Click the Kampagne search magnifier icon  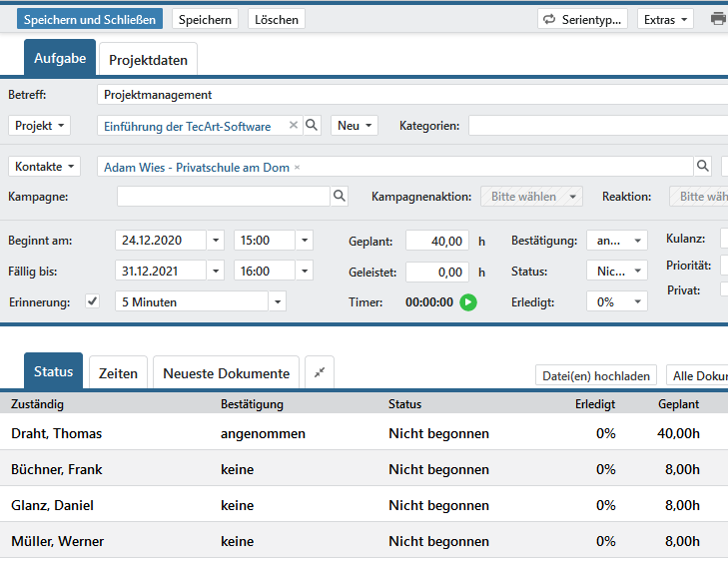tap(340, 196)
